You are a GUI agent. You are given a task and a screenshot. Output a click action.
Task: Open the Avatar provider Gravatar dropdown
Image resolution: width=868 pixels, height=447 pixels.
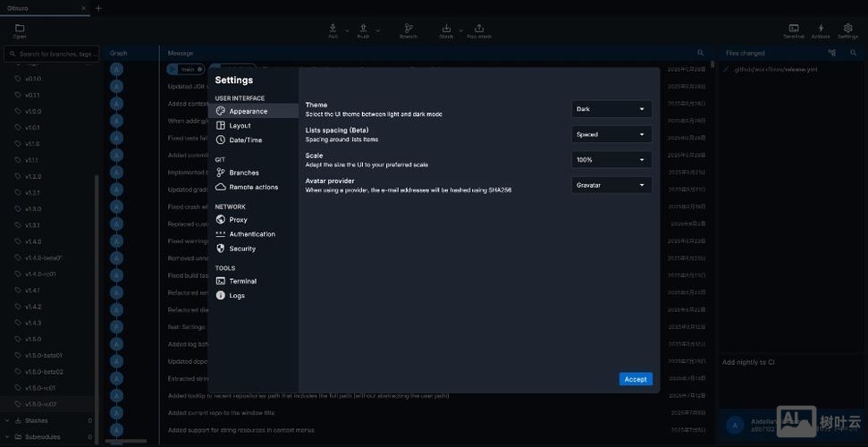tap(611, 185)
